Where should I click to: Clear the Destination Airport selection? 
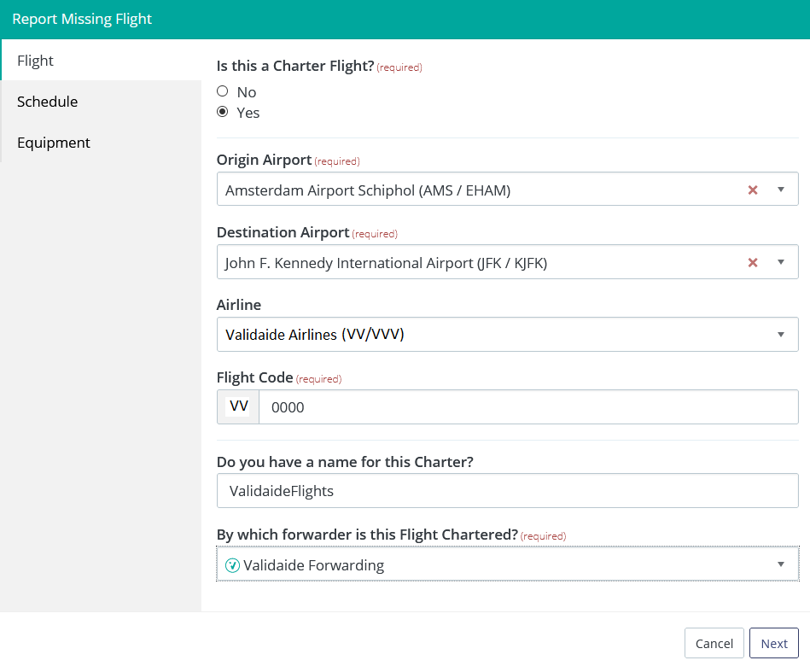tap(753, 262)
